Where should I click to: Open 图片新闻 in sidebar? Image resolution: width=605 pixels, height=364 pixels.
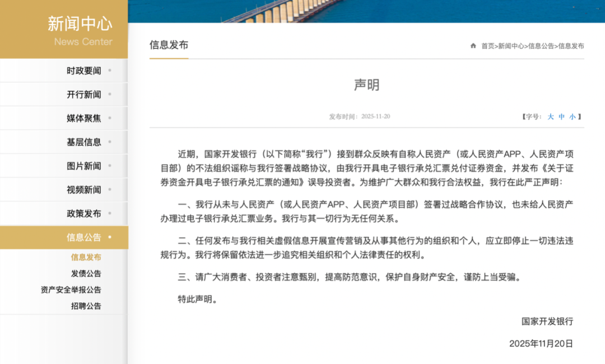coord(84,166)
